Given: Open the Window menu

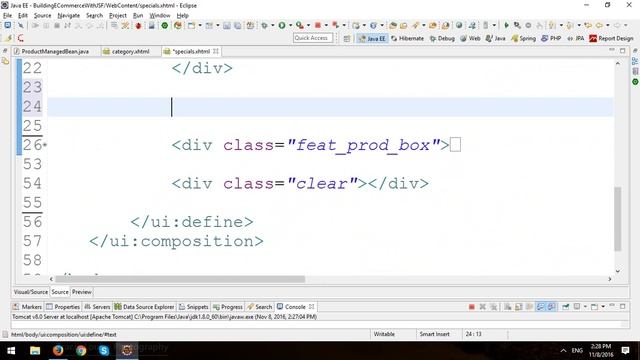Looking at the screenshot, I should click(160, 16).
